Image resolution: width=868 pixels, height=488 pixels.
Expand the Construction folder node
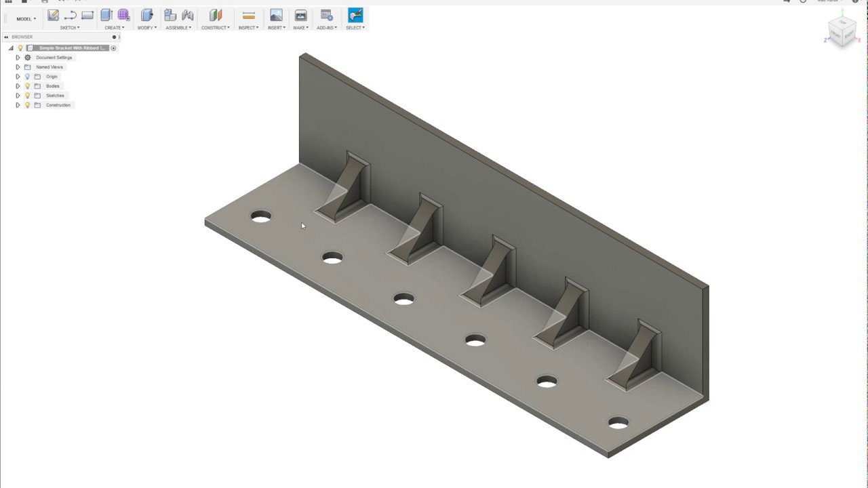point(18,105)
